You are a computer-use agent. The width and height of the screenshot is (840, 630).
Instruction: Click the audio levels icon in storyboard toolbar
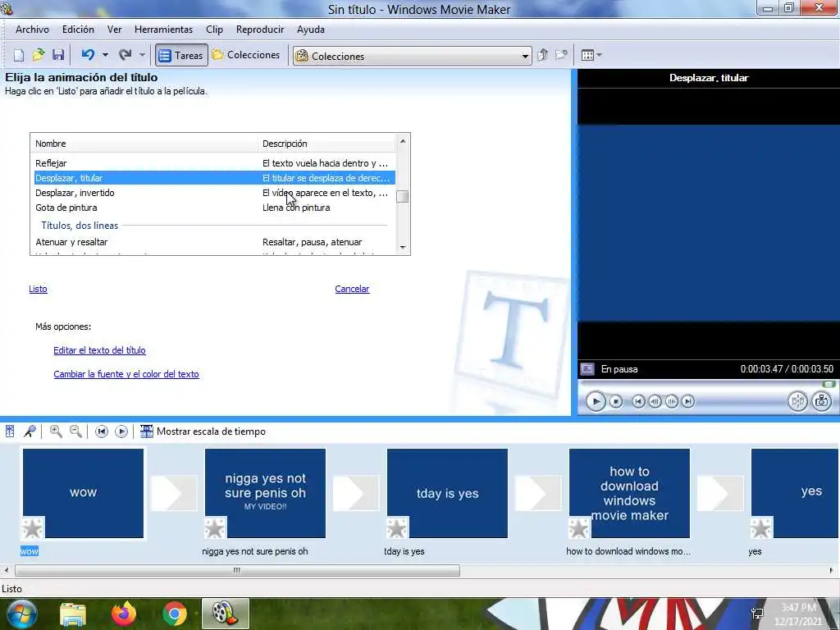tap(10, 431)
